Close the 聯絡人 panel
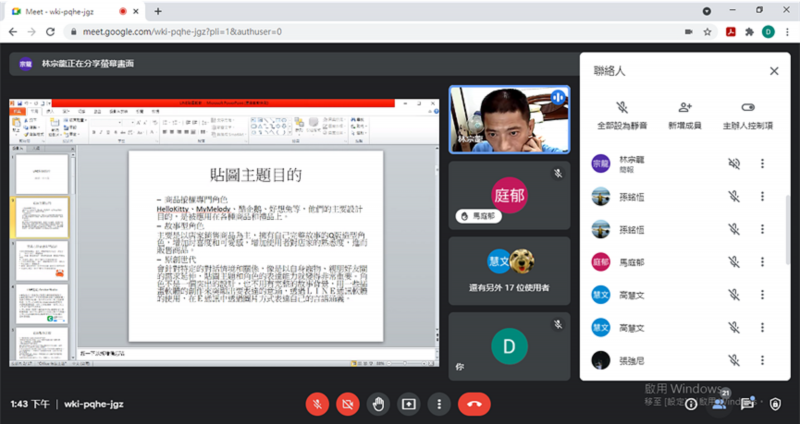Image resolution: width=800 pixels, height=424 pixels. (x=773, y=71)
